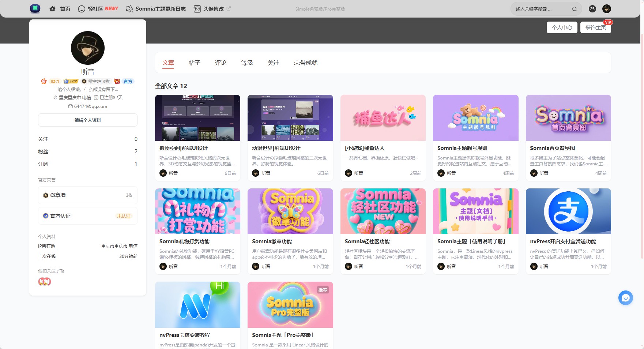
Task: Open the 首页 nav link
Action: point(65,9)
